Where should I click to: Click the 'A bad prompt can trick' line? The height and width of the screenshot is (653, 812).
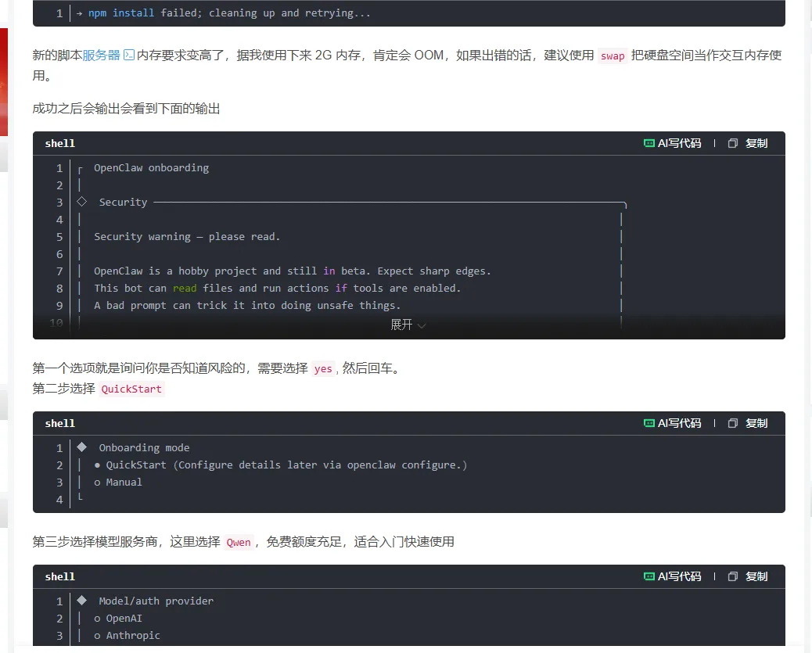[x=247, y=306]
